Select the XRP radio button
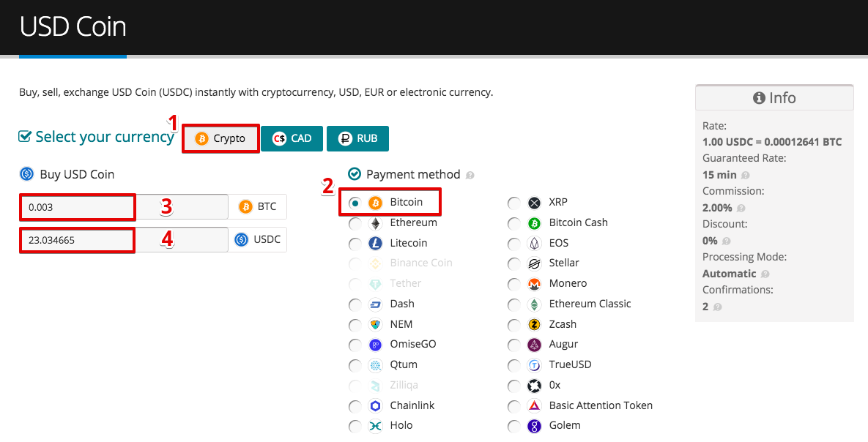Screen dimensions: 868x442 pos(513,203)
